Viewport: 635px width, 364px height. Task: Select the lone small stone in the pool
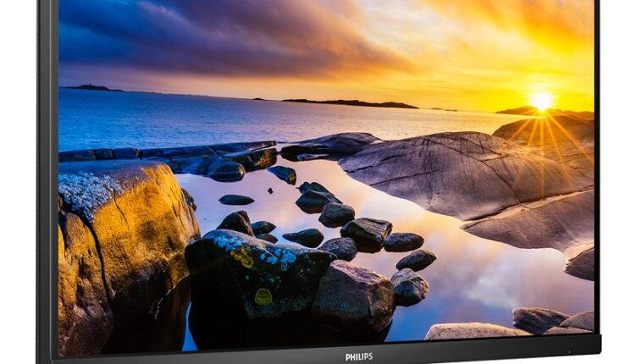(x=235, y=200)
